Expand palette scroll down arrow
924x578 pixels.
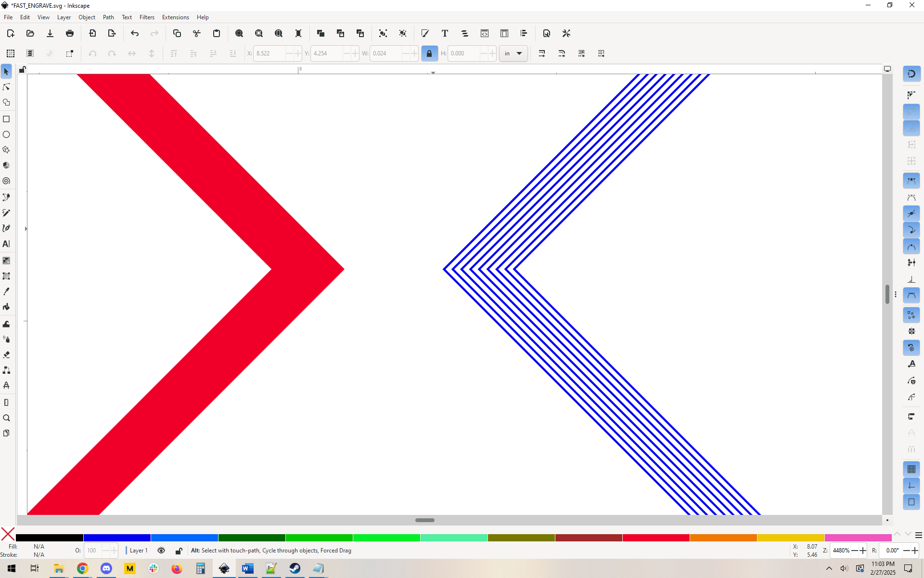tap(908, 534)
